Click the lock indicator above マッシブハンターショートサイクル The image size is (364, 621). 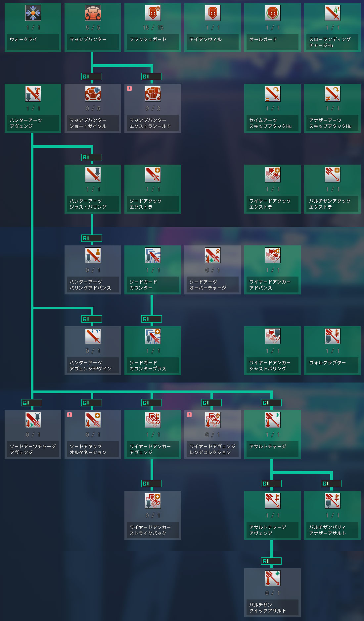pos(92,77)
